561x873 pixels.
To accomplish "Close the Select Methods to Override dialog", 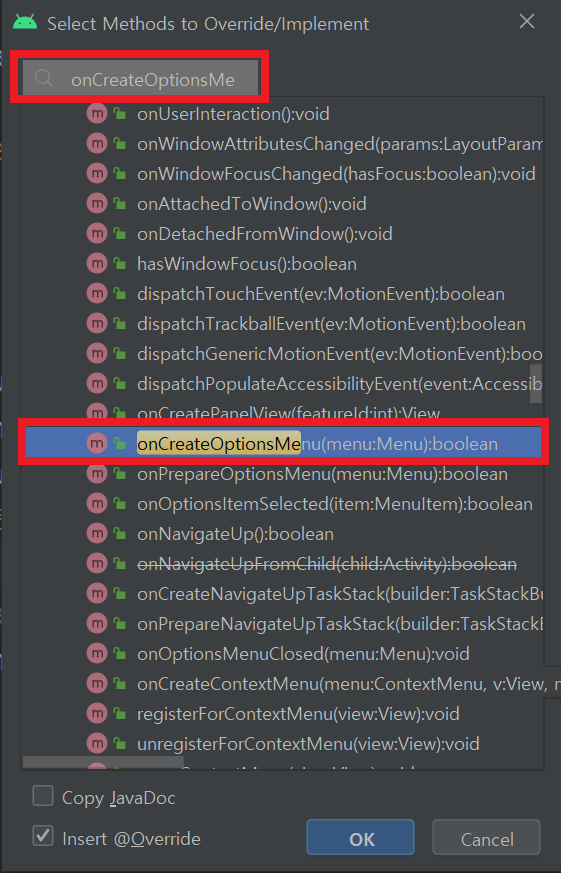I will click(x=526, y=22).
